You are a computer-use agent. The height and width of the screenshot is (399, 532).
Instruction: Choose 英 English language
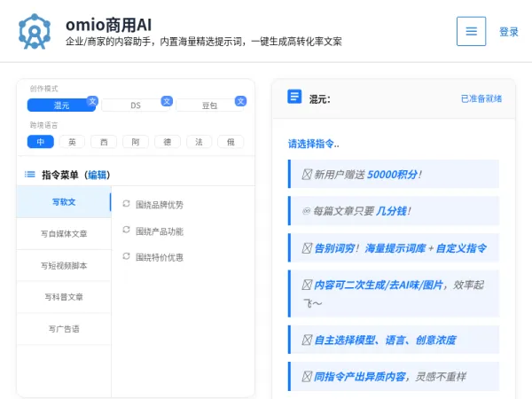click(x=72, y=142)
